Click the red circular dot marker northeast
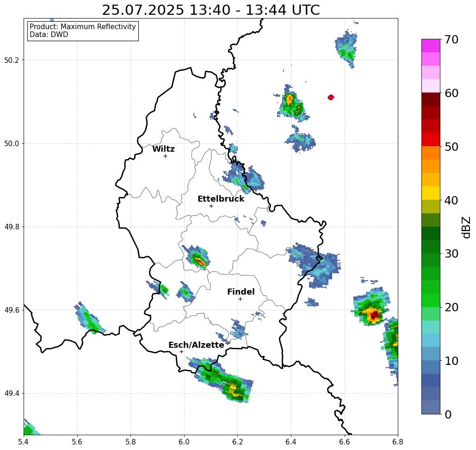Viewport: 476px width, 450px height. coord(331,98)
